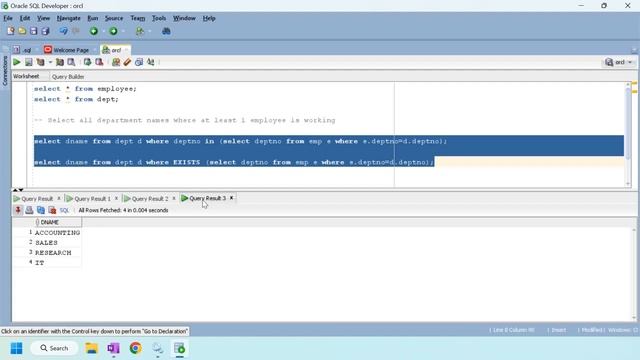The width and height of the screenshot is (640, 360).
Task: Click the SQL History icon
Action: (139, 62)
